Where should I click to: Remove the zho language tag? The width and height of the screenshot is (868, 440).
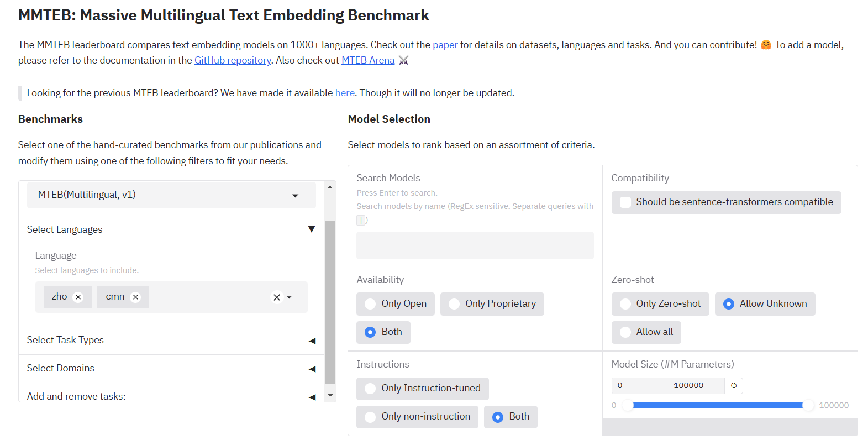coord(78,297)
